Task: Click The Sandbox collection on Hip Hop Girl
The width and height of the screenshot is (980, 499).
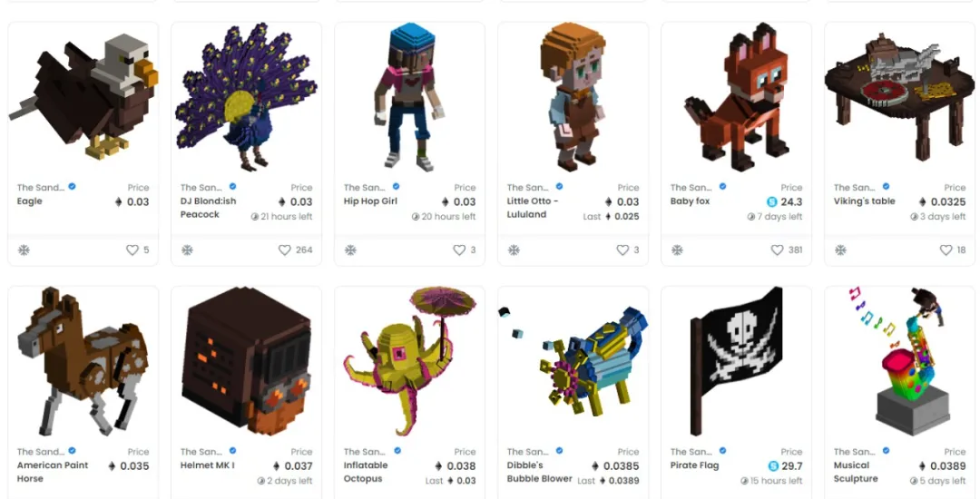Action: coord(365,187)
